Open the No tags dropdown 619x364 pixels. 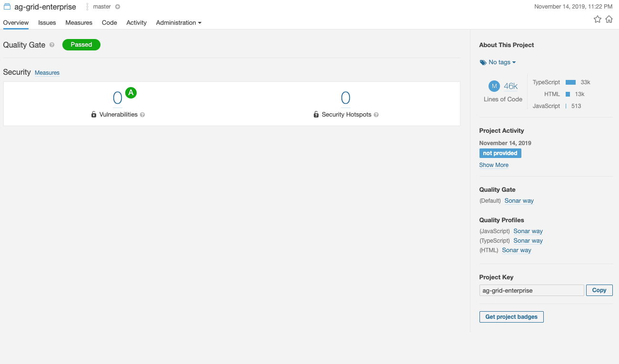[502, 62]
